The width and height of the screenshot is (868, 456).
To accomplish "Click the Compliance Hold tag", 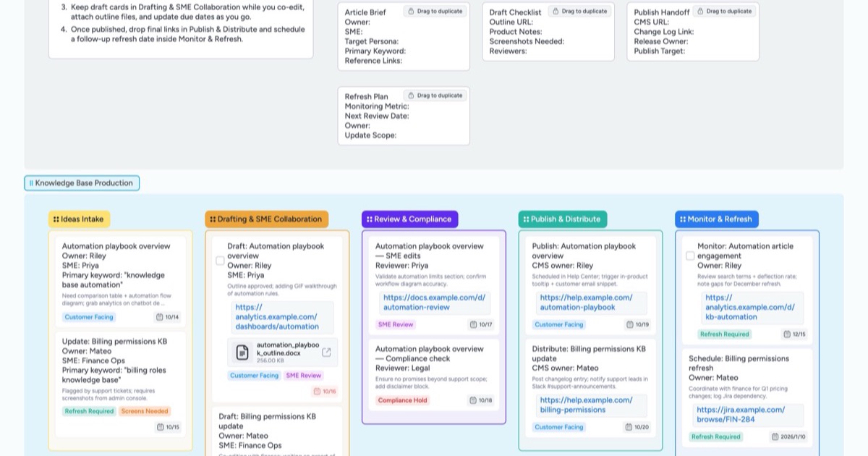I will (402, 400).
